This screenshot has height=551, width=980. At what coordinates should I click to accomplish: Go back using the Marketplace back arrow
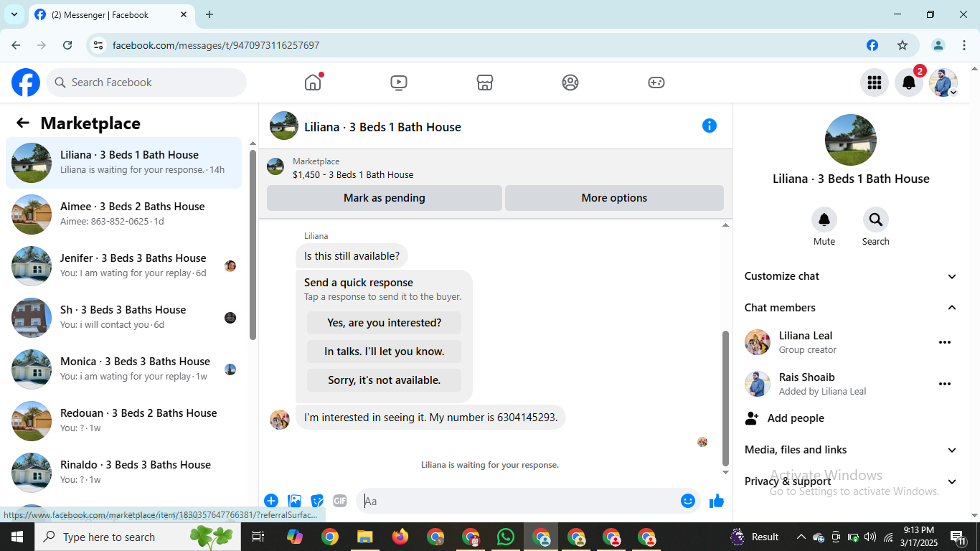(x=23, y=123)
